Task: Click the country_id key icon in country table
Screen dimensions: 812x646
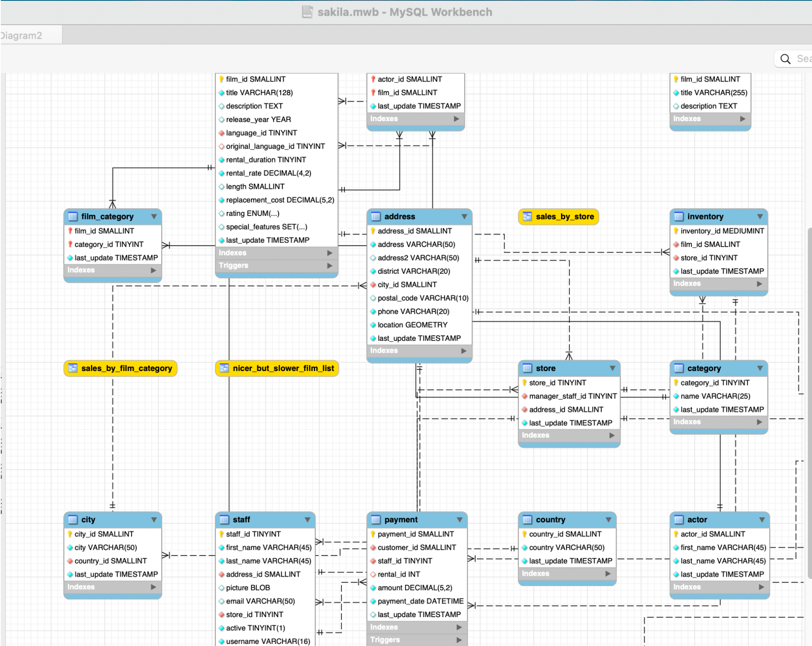Action: pos(524,534)
